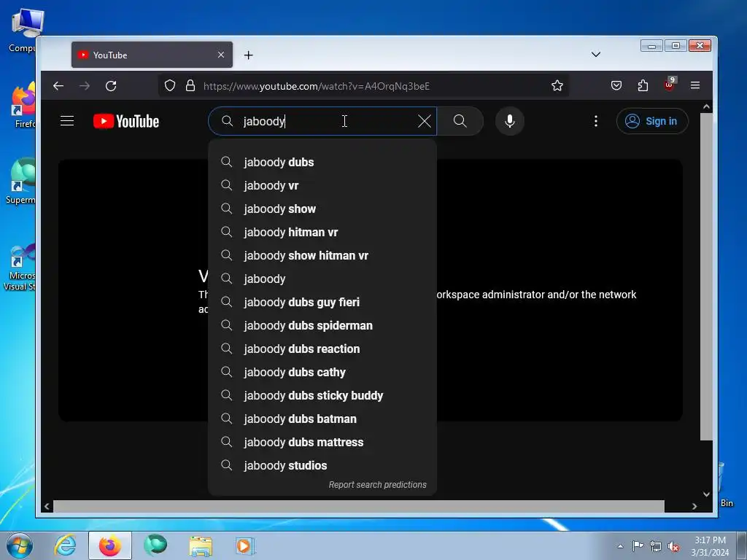Select Firefox in the taskbar

tap(110, 545)
